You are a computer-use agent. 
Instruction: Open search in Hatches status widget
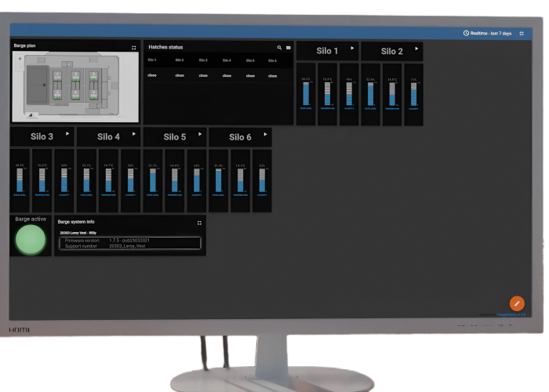click(279, 48)
